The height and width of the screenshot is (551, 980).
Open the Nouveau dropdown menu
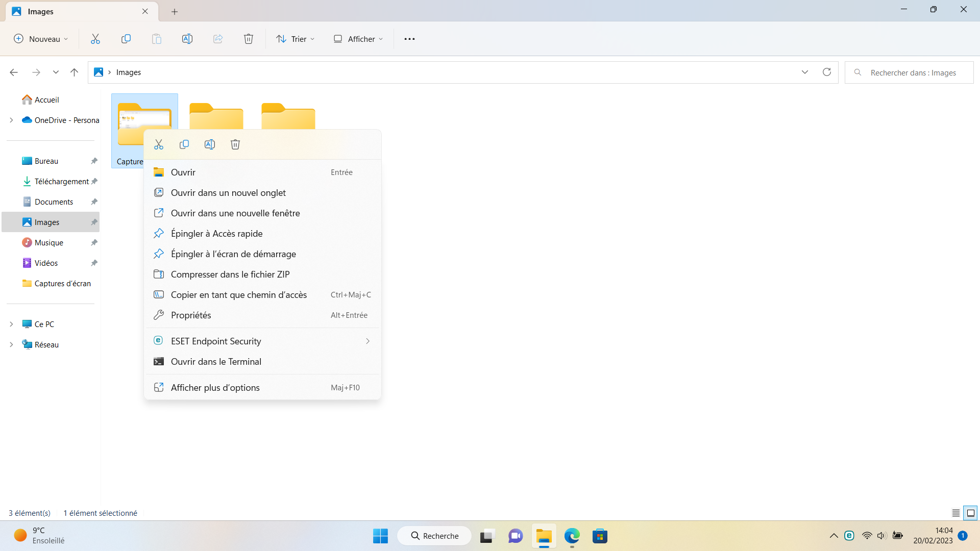click(x=41, y=39)
